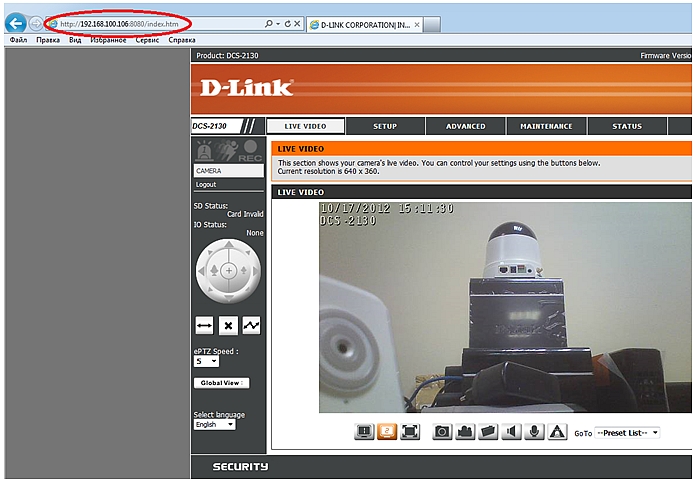
Task: Click the full screen view icon
Action: 410,432
